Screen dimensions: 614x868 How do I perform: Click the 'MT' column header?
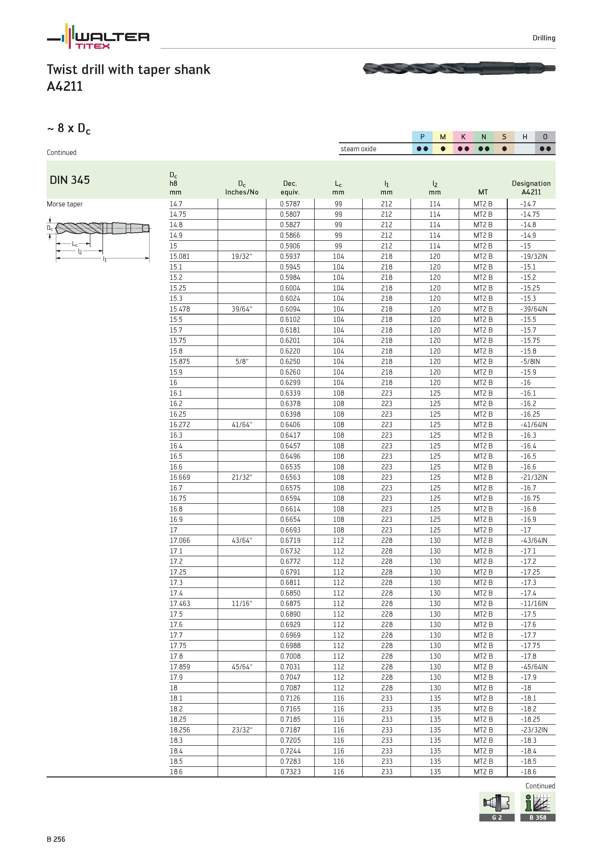coord(483,192)
